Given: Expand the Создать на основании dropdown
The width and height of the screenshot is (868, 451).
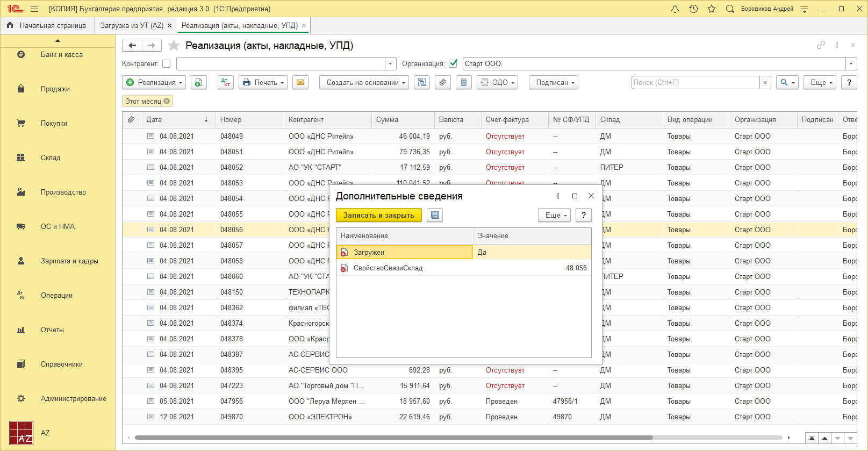Looking at the screenshot, I should pos(364,82).
